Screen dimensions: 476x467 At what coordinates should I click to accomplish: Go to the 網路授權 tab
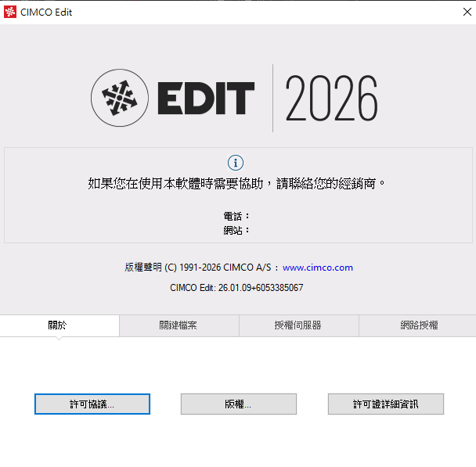click(418, 325)
